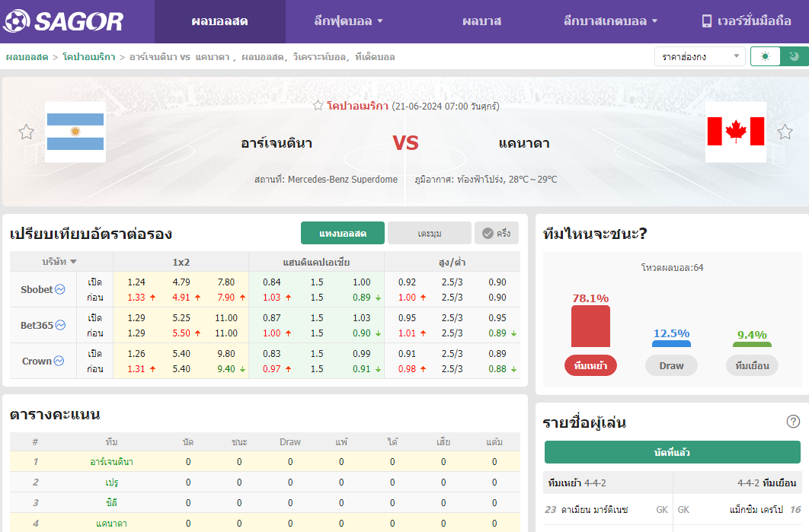This screenshot has width=809, height=532.
Task: Click player แม็กซิม เครโป in lineup
Action: point(756,509)
